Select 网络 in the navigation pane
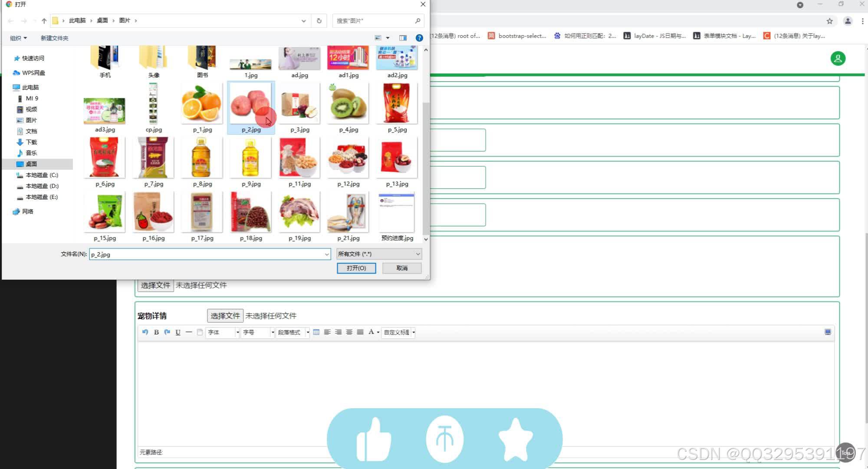Screen dimensions: 868x469 [x=23, y=211]
